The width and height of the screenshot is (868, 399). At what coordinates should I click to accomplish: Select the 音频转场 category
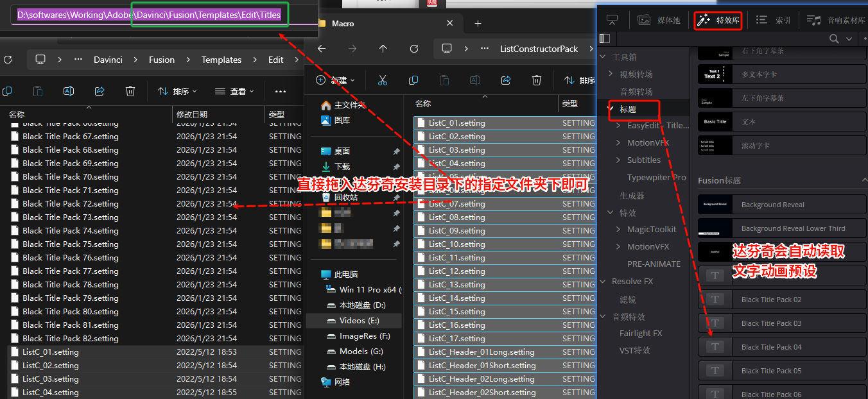pos(636,92)
